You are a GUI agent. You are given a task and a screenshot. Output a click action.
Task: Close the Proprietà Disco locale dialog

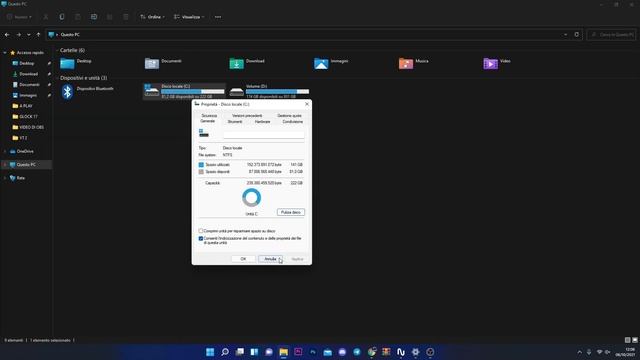coord(307,104)
